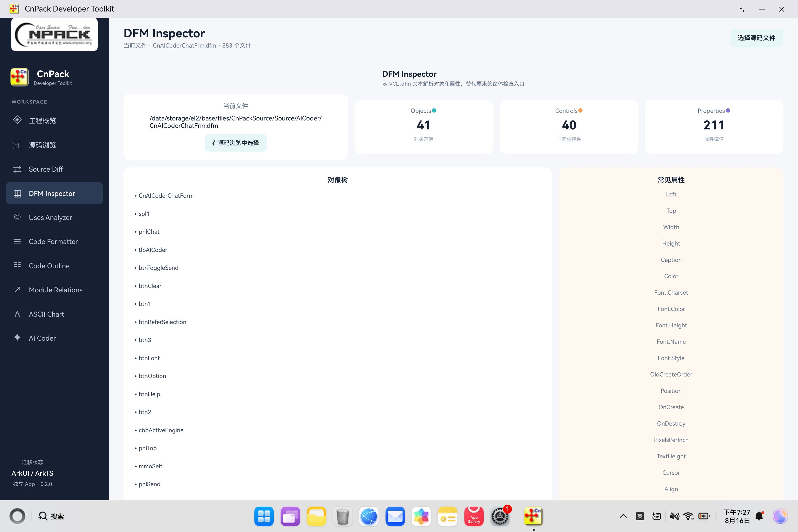The image size is (798, 532).
Task: Click the OldCreateOrder property label
Action: tap(671, 374)
